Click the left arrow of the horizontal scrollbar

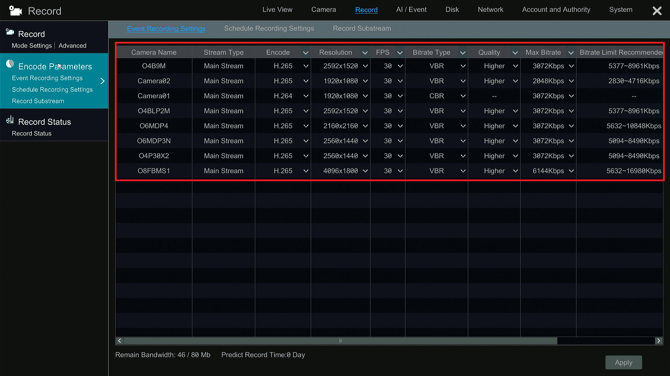pos(120,341)
